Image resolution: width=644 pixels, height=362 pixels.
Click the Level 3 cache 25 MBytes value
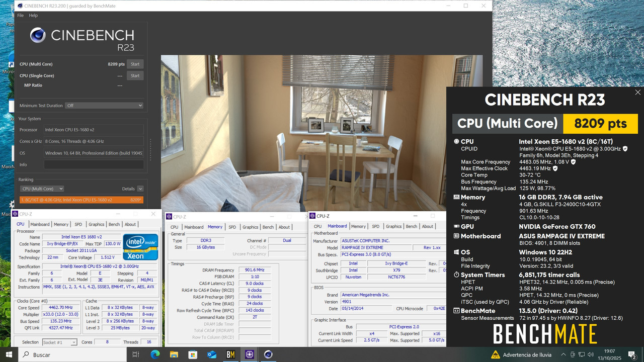120,328
